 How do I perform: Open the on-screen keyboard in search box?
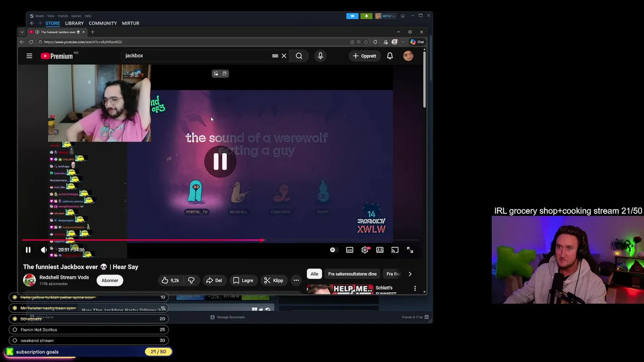point(275,56)
